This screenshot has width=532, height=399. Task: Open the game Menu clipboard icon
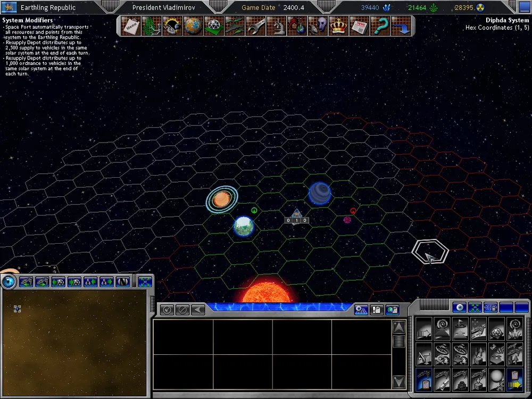131,26
